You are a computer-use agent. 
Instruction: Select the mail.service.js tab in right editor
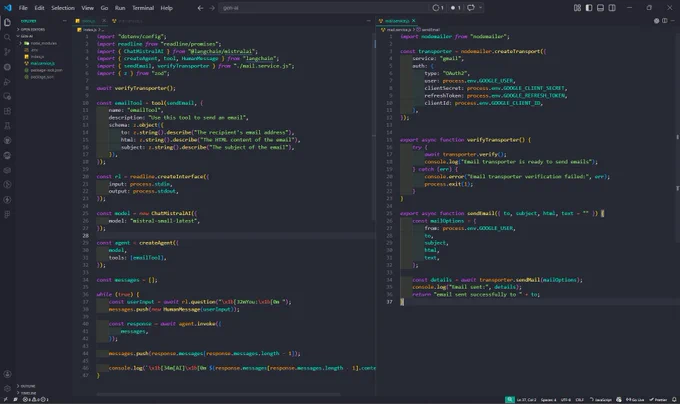[396, 21]
